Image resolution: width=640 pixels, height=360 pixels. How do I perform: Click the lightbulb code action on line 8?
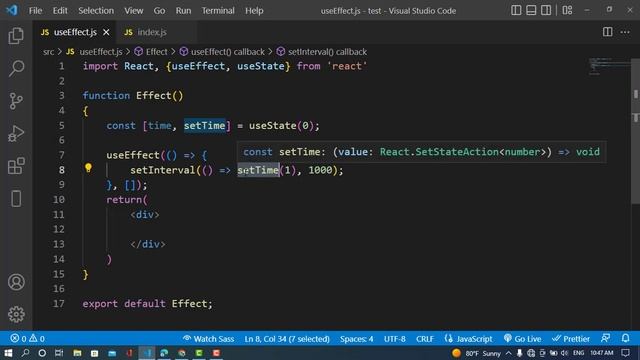point(88,167)
